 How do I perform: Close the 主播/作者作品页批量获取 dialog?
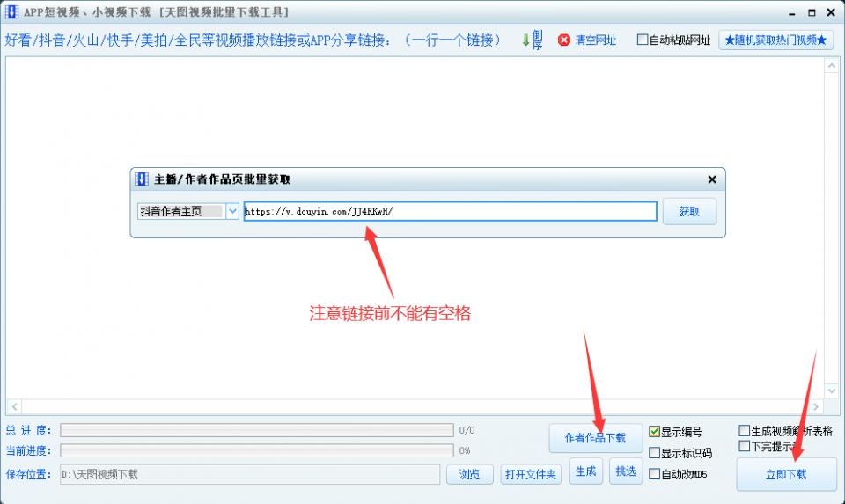(712, 179)
